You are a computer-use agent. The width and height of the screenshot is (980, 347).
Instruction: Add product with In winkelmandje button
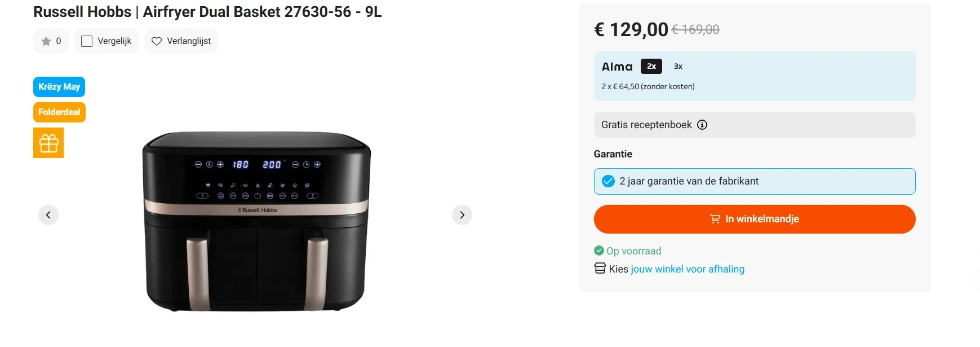point(754,219)
